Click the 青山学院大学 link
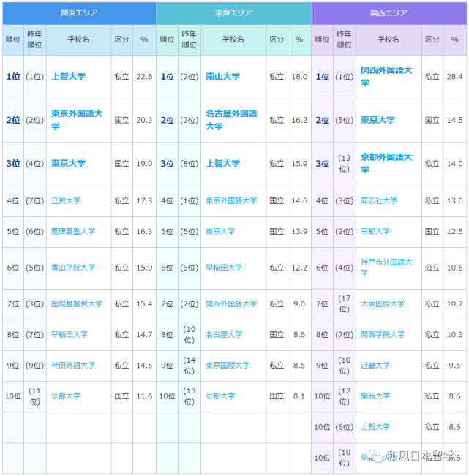 tap(73, 268)
